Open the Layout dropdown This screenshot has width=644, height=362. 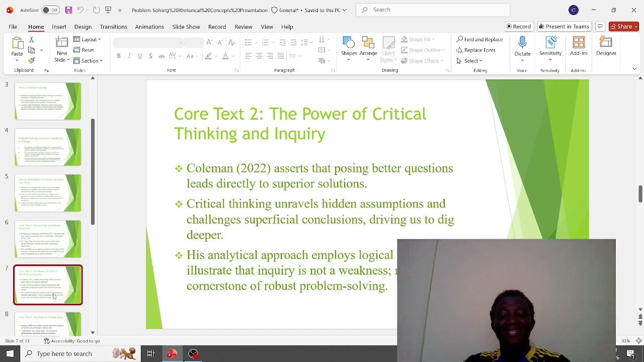pyautogui.click(x=87, y=39)
